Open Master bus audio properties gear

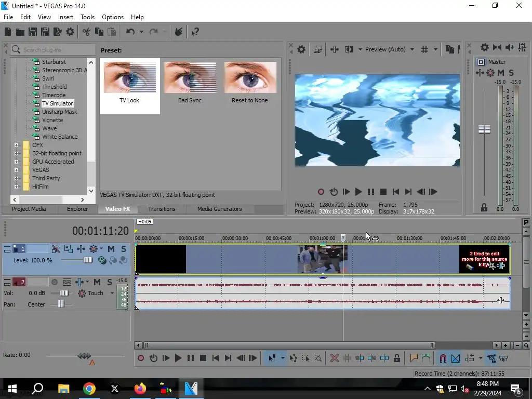point(485,47)
